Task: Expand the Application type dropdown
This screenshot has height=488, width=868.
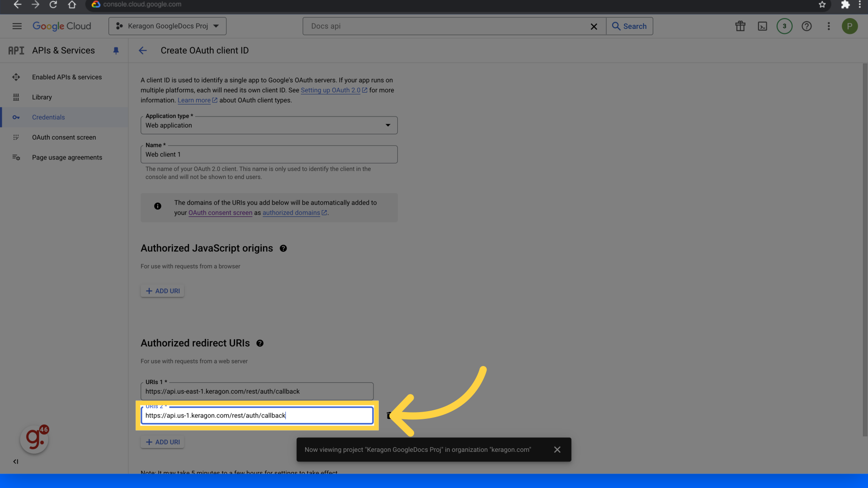Action: click(x=269, y=125)
